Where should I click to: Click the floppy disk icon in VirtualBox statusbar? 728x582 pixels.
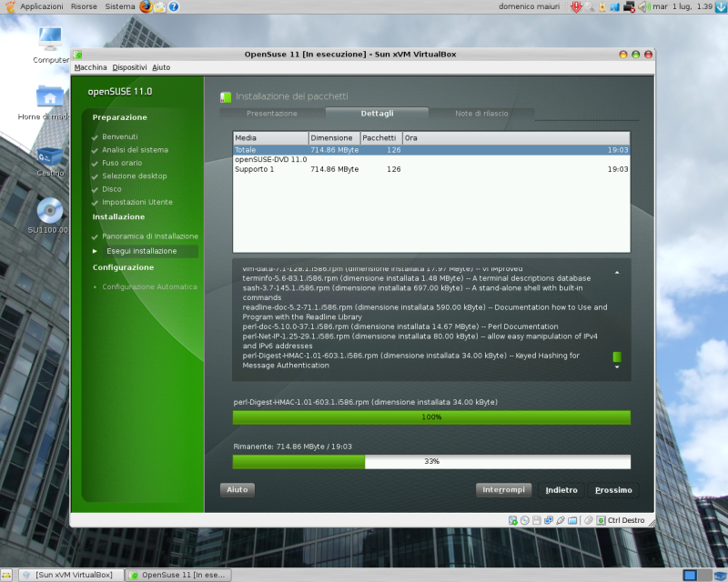pos(536,520)
